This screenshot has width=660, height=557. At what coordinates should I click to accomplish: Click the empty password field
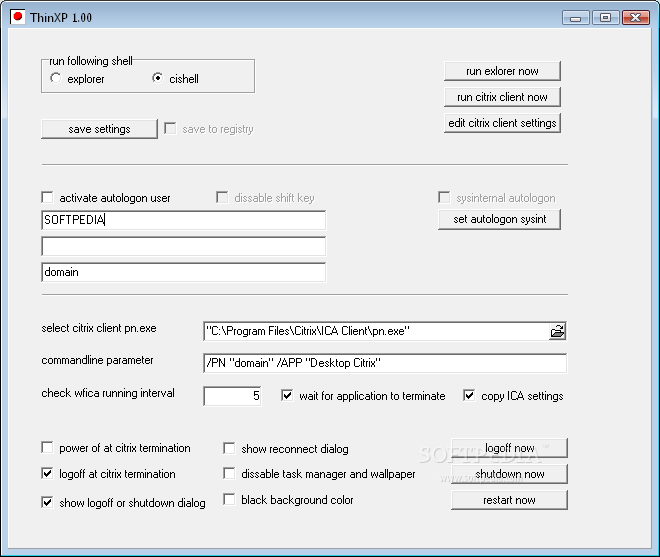click(x=184, y=246)
